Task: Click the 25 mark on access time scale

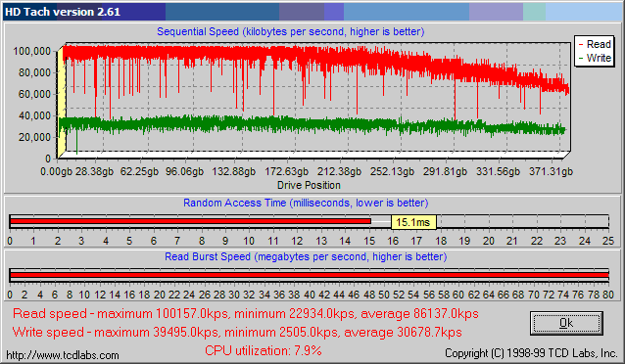Action: (608, 241)
